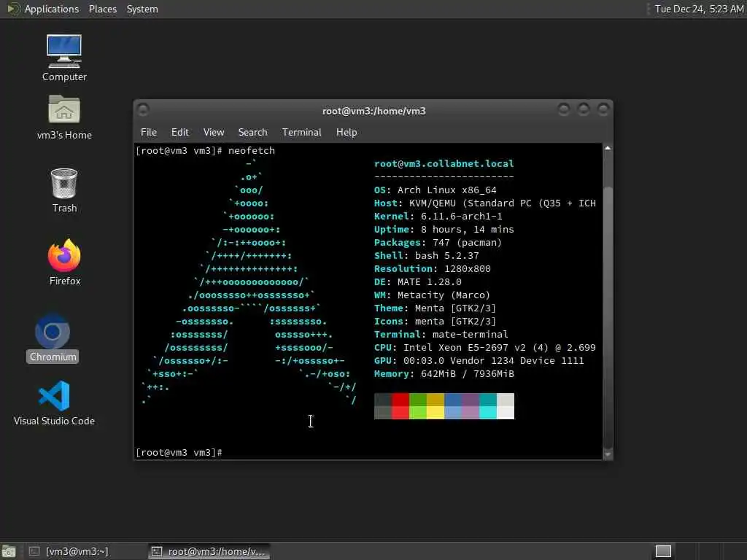This screenshot has width=747, height=560.
Task: Click the terminal vertical scrollbar thumb
Action: [608, 316]
